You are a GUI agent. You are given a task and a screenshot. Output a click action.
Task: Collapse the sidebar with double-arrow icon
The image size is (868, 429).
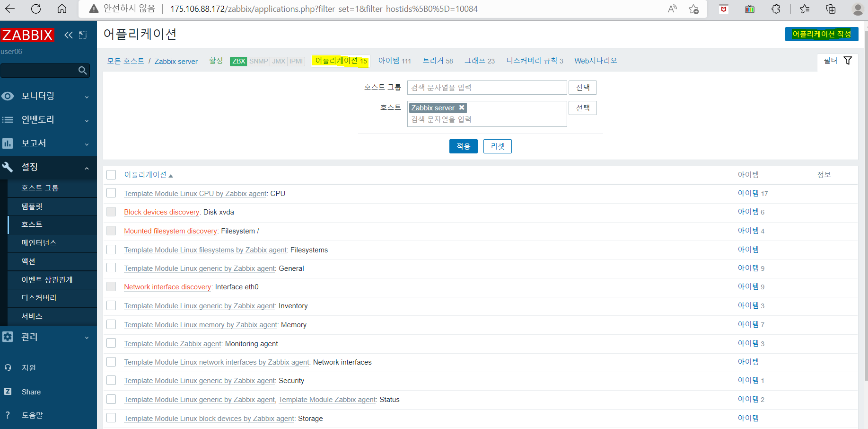69,35
